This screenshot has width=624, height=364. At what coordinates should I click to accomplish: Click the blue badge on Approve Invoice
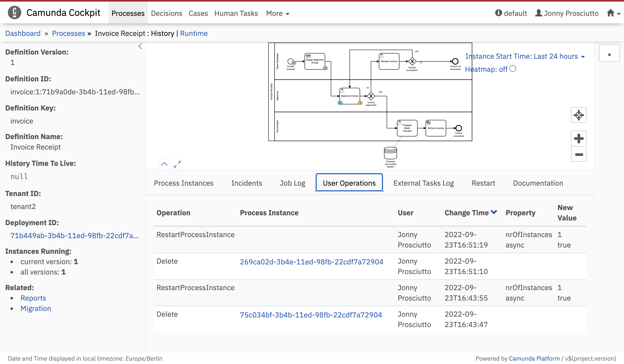click(x=340, y=103)
